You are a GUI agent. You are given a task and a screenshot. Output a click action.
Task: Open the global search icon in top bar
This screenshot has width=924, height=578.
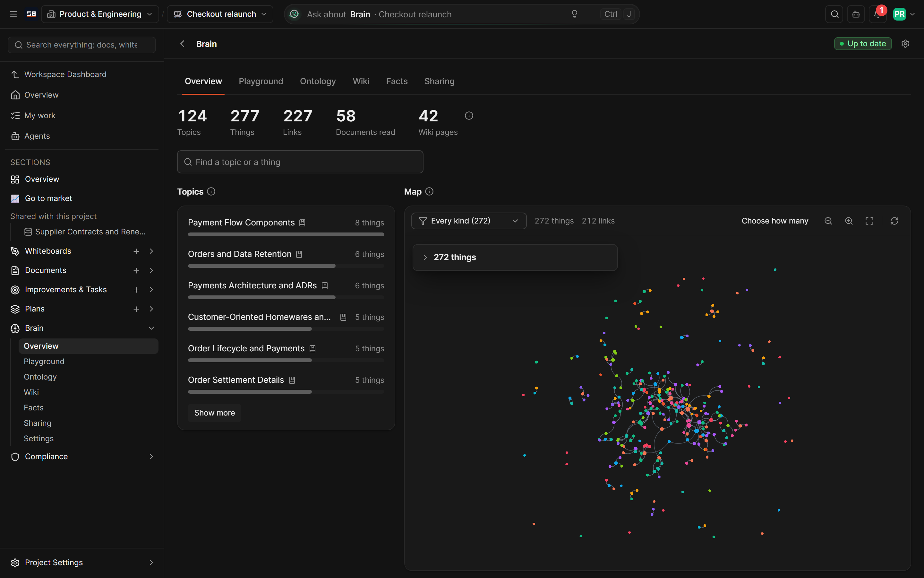point(834,14)
